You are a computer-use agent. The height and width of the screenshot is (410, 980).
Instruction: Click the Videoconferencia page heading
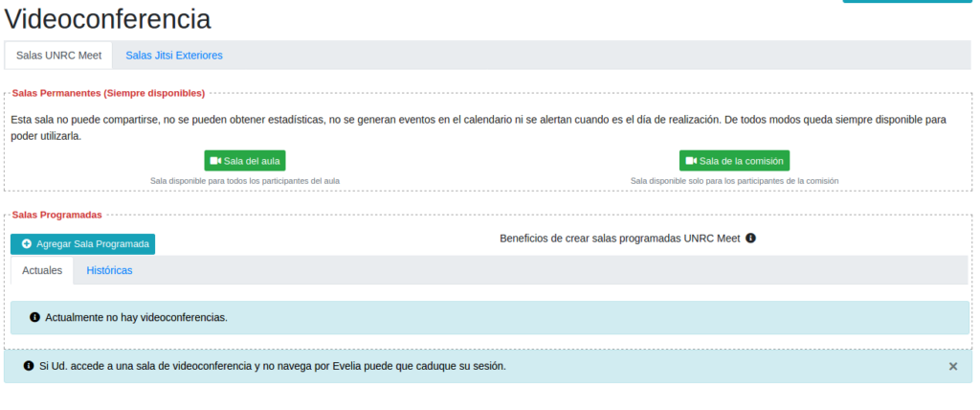click(x=107, y=19)
